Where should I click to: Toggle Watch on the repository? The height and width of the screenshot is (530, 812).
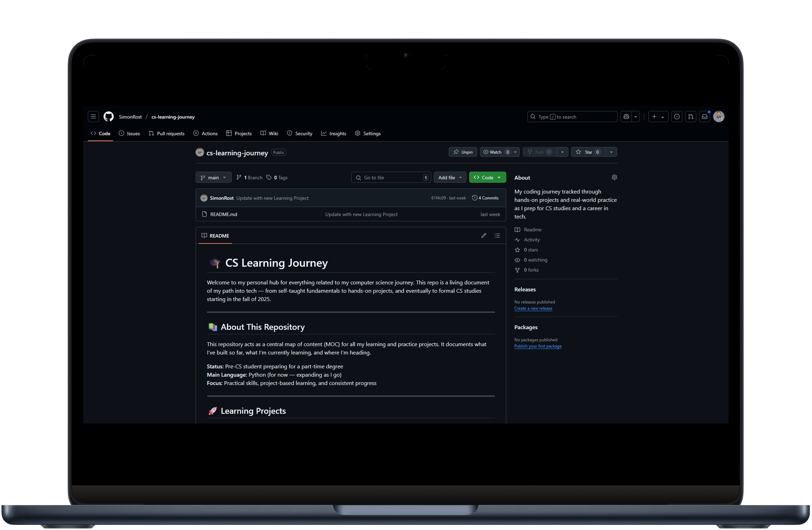coord(496,152)
